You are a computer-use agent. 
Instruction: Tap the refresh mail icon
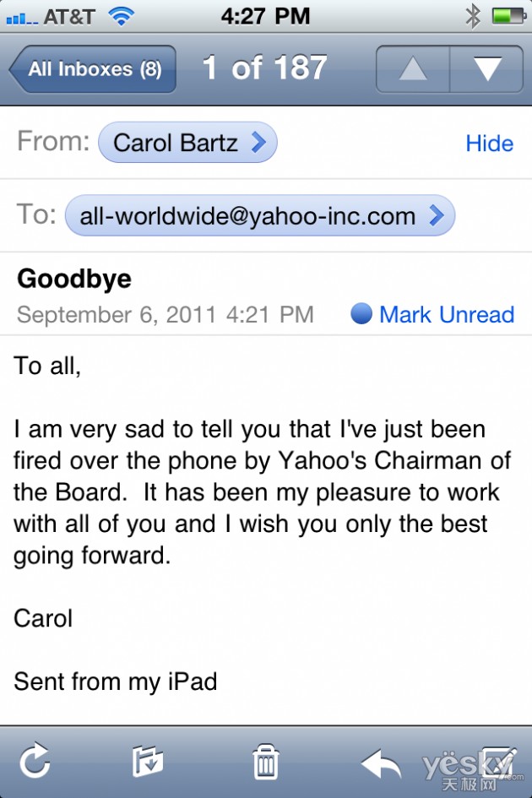tap(35, 762)
